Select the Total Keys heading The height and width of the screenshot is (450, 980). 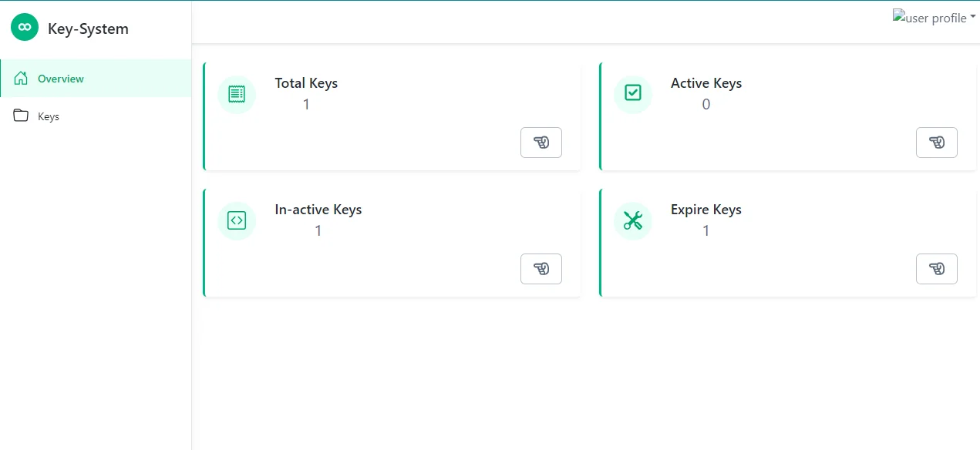306,83
